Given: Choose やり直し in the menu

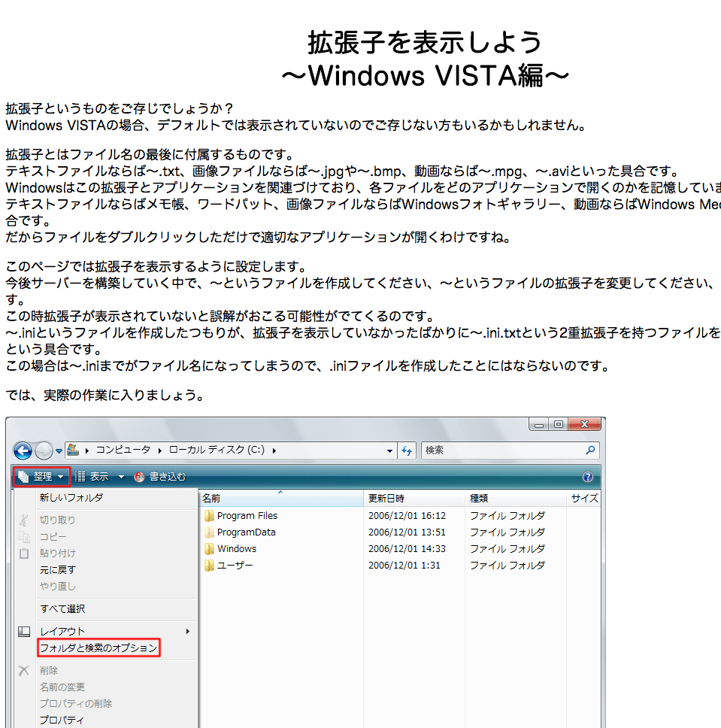Looking at the screenshot, I should 58,587.
